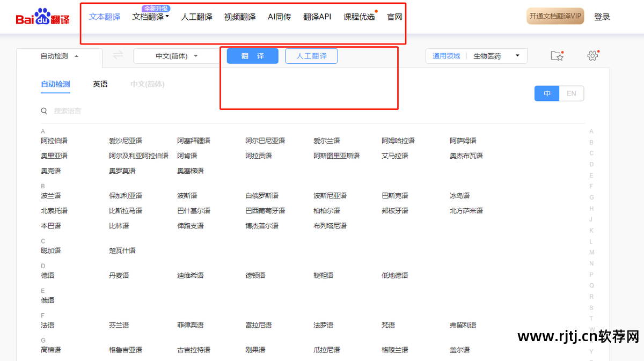
Task: Choose 阿拉伯语 from language list
Action: coord(54,141)
